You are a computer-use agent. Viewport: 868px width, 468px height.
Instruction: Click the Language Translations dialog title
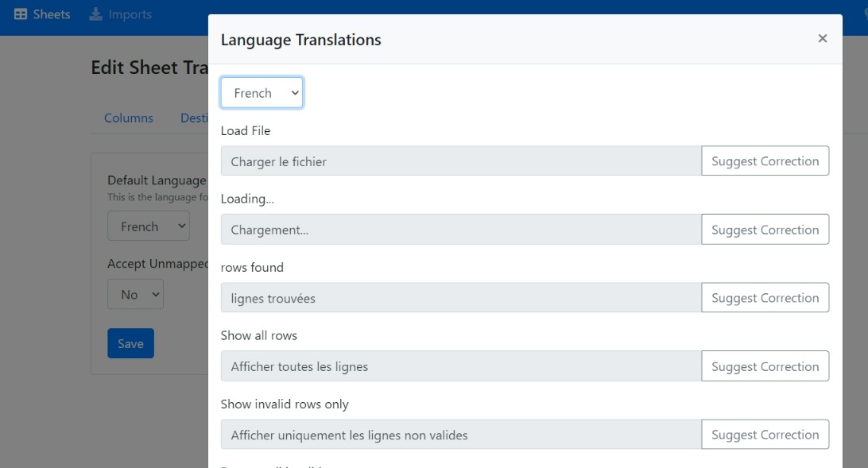[300, 40]
